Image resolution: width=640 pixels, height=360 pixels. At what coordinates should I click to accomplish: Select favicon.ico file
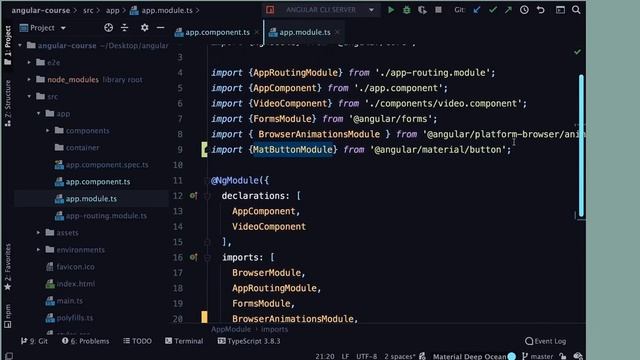click(75, 267)
